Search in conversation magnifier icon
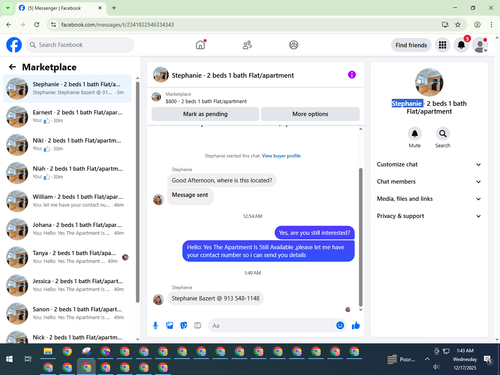Viewport: 500px width, 375px height. (x=442, y=134)
